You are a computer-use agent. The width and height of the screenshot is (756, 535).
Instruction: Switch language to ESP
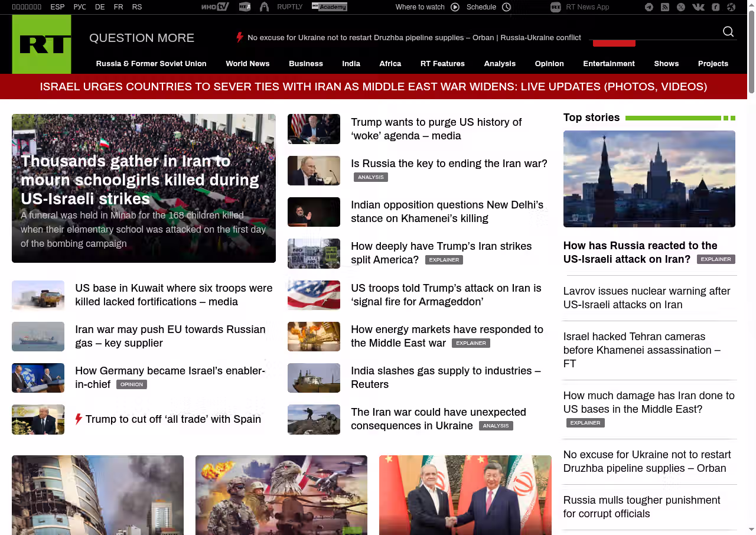[57, 7]
